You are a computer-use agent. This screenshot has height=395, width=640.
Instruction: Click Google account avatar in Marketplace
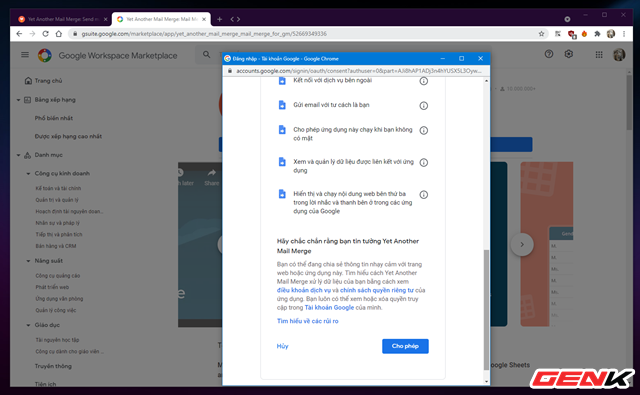pos(619,55)
